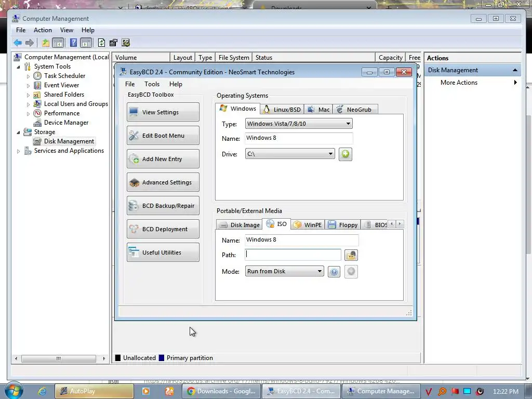This screenshot has width=532, height=399.
Task: Click the browse folder icon beside Path field
Action: point(351,255)
